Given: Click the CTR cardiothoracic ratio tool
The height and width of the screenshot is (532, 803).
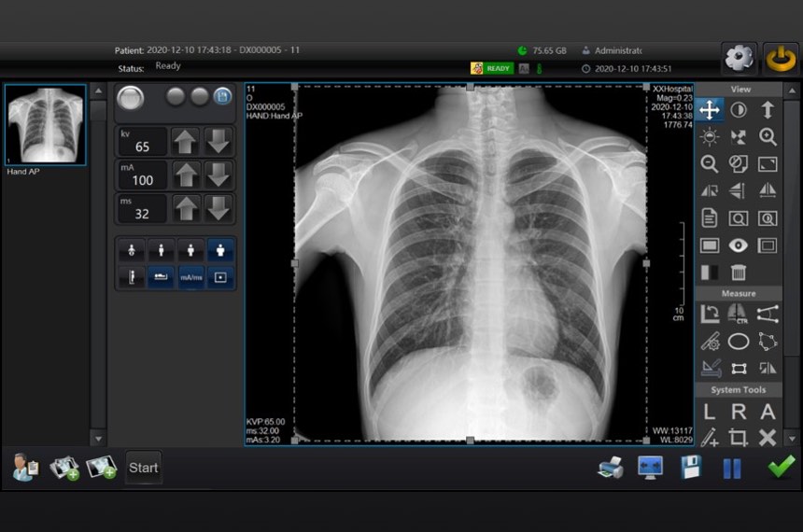Looking at the screenshot, I should 739,315.
